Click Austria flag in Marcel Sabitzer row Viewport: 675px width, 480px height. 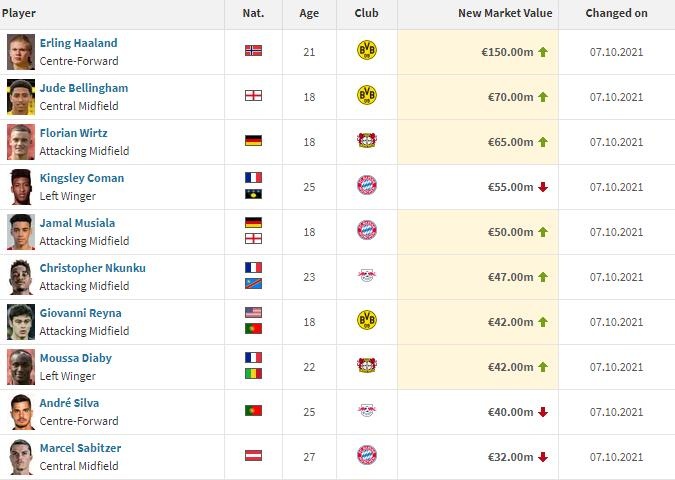click(x=254, y=455)
